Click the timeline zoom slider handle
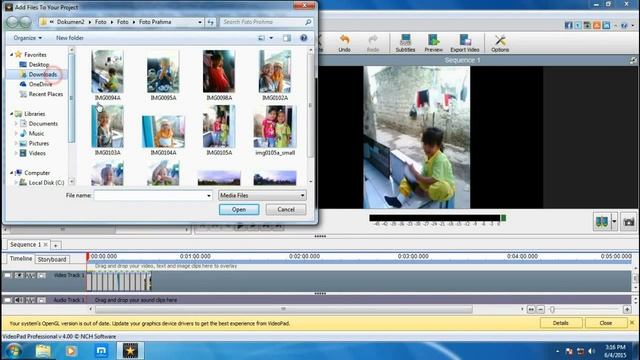The width and height of the screenshot is (640, 360). tap(552, 310)
